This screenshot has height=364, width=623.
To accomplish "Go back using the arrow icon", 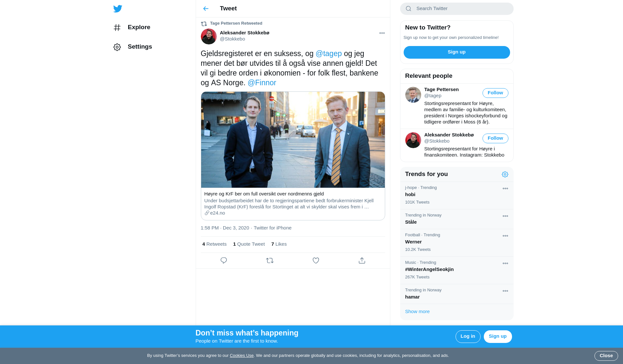I will [x=206, y=9].
